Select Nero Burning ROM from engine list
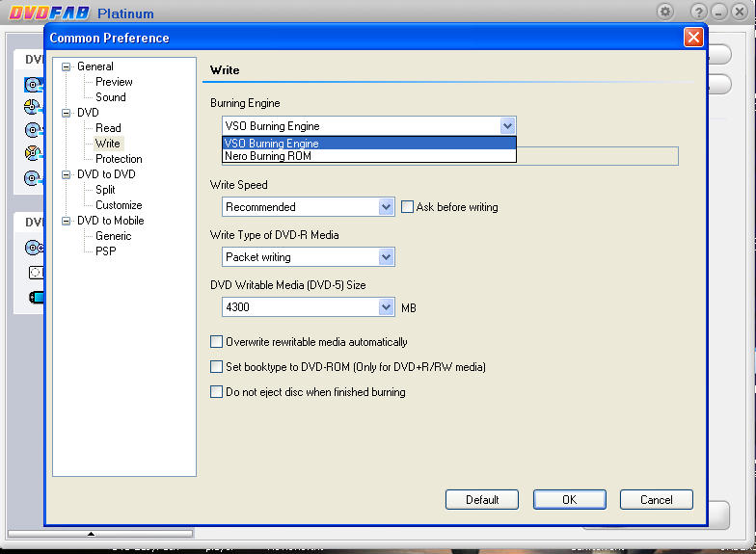The image size is (756, 554). point(368,156)
